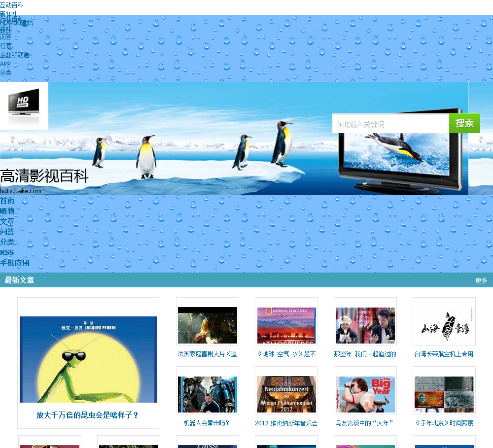The width and height of the screenshot is (493, 448).
Task: Open 问答 in the navigation below the banner
Action: click(x=7, y=232)
